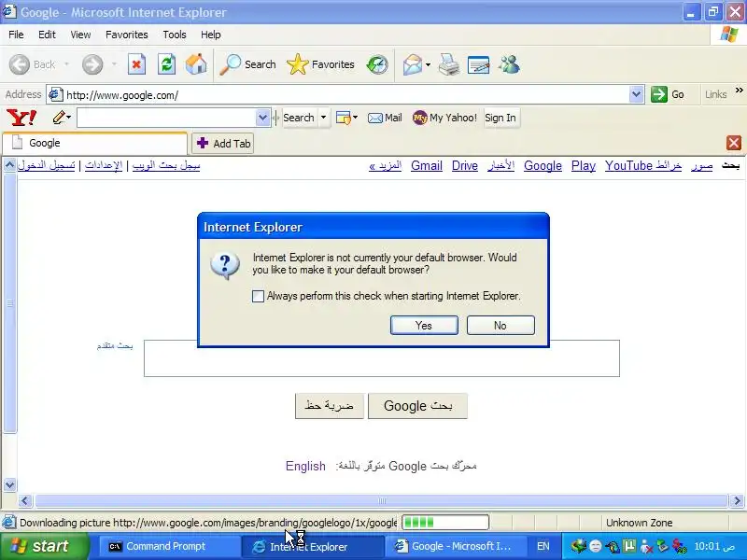Switch Google to English link

pos(305,466)
